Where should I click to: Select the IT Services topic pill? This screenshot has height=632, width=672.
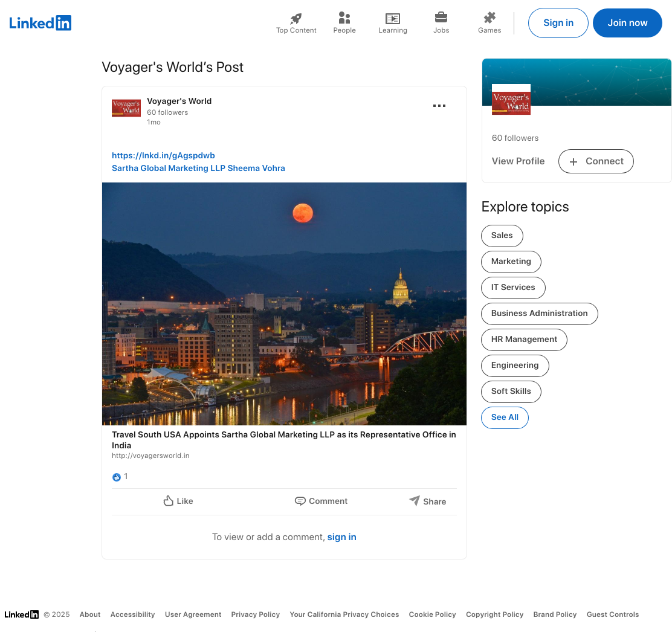pos(513,288)
